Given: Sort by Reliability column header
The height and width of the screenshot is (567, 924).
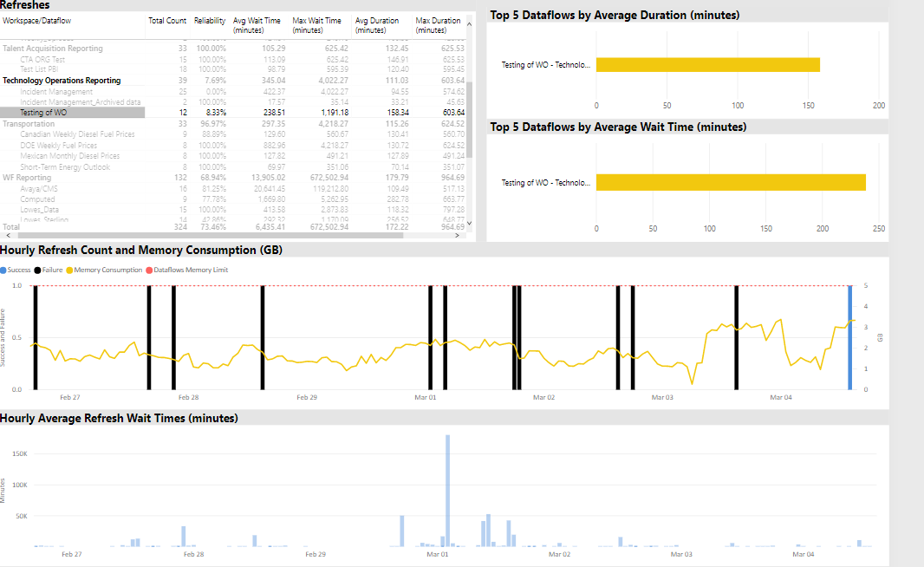Looking at the screenshot, I should pyautogui.click(x=210, y=21).
